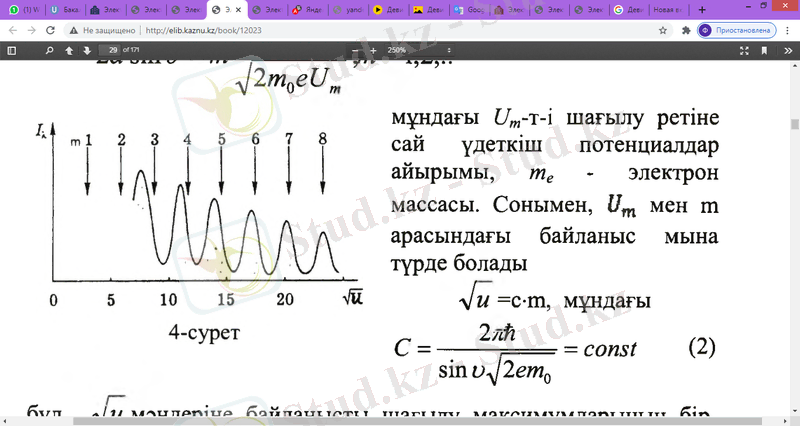Go back in browser history
800x426 pixels.
pos(13,31)
